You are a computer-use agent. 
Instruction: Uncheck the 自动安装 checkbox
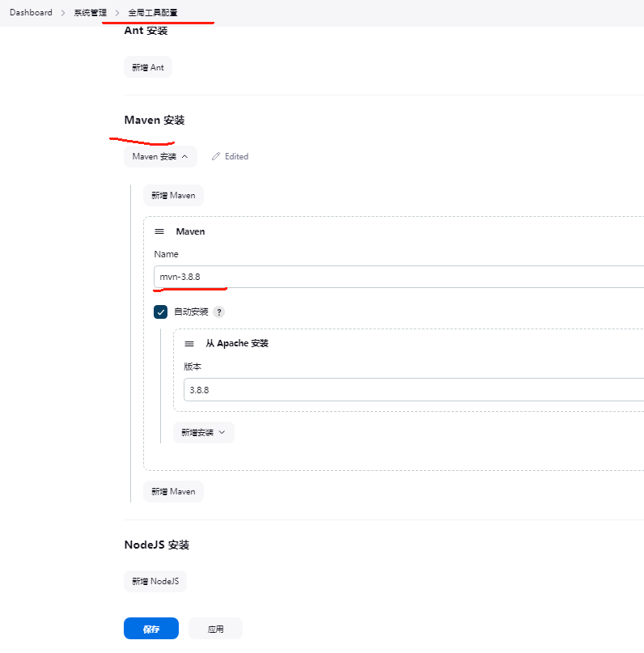click(x=161, y=312)
